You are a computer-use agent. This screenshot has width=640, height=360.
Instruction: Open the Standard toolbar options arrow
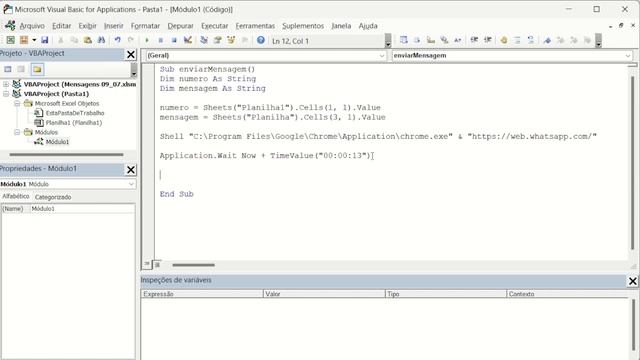(388, 40)
